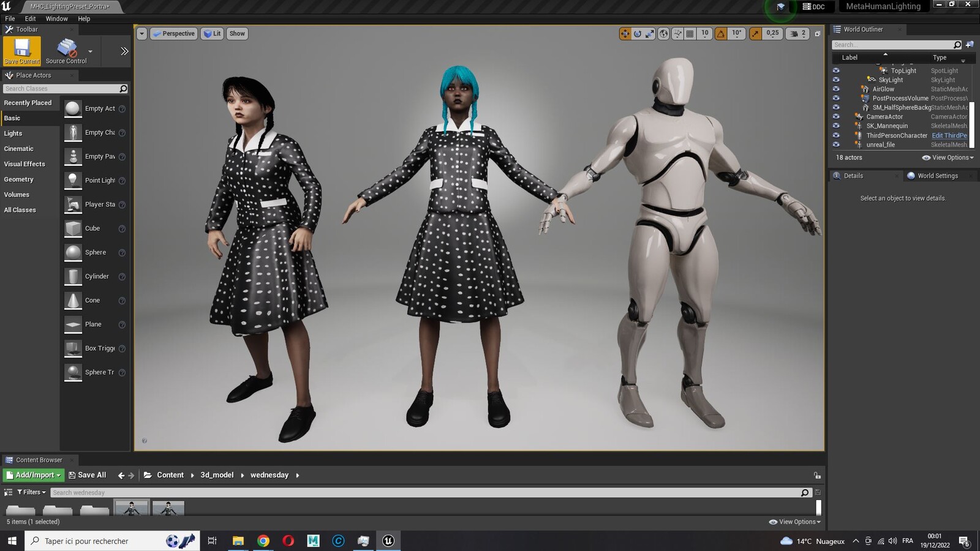Open the scale snap 0,25 dropdown

pyautogui.click(x=772, y=34)
